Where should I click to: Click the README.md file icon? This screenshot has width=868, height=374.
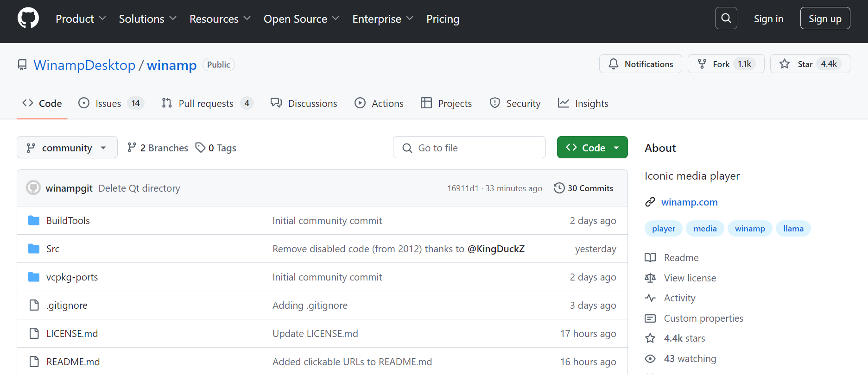pyautogui.click(x=34, y=362)
